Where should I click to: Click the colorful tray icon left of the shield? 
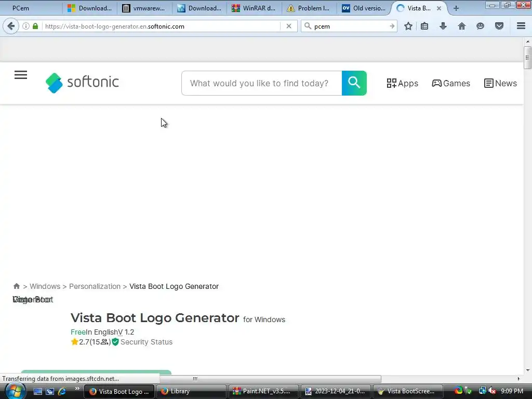(458, 391)
